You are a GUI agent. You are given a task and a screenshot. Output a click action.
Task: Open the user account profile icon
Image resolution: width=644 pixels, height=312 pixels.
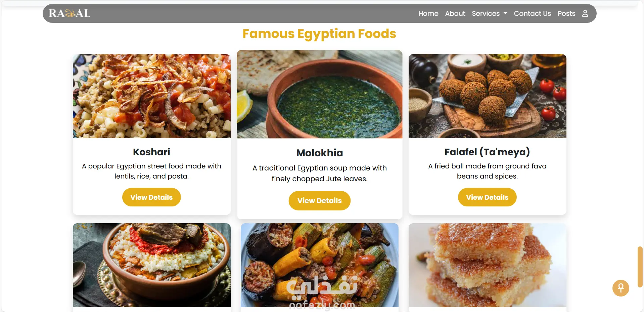tap(585, 13)
